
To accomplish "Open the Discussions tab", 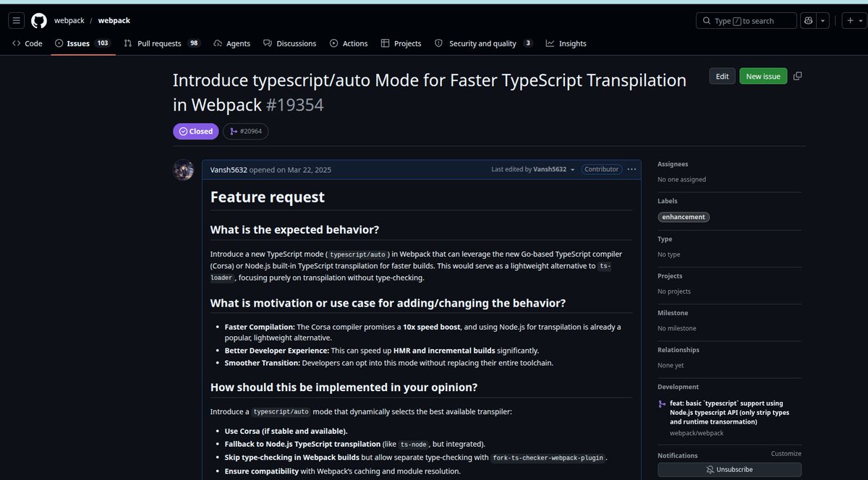I will [x=289, y=43].
